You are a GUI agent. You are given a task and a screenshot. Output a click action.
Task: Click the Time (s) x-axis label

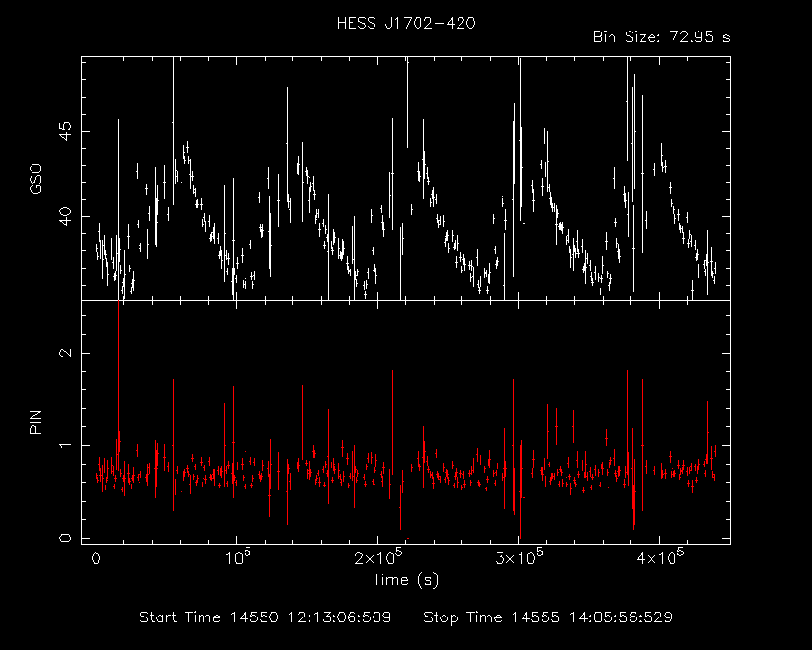pos(405,579)
